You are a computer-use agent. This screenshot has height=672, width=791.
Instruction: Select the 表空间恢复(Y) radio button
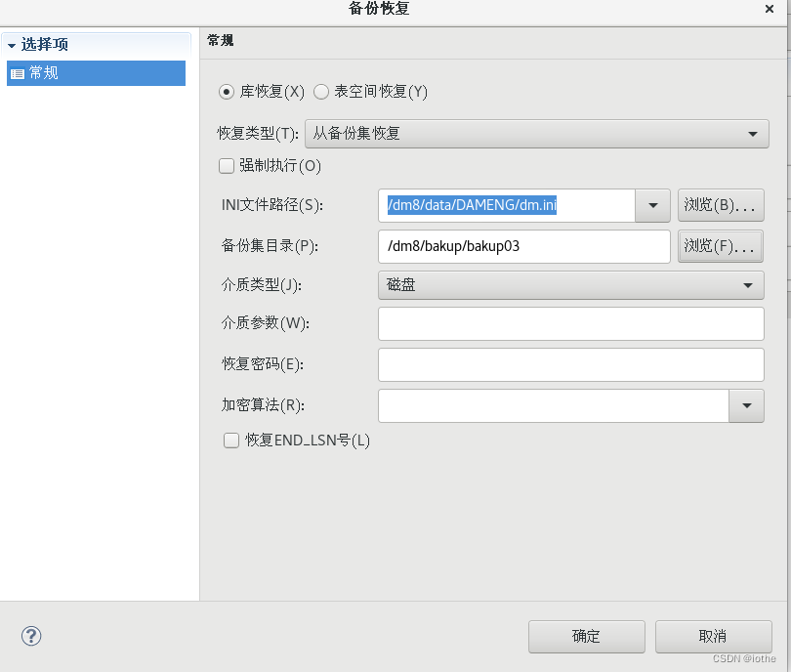coord(321,92)
